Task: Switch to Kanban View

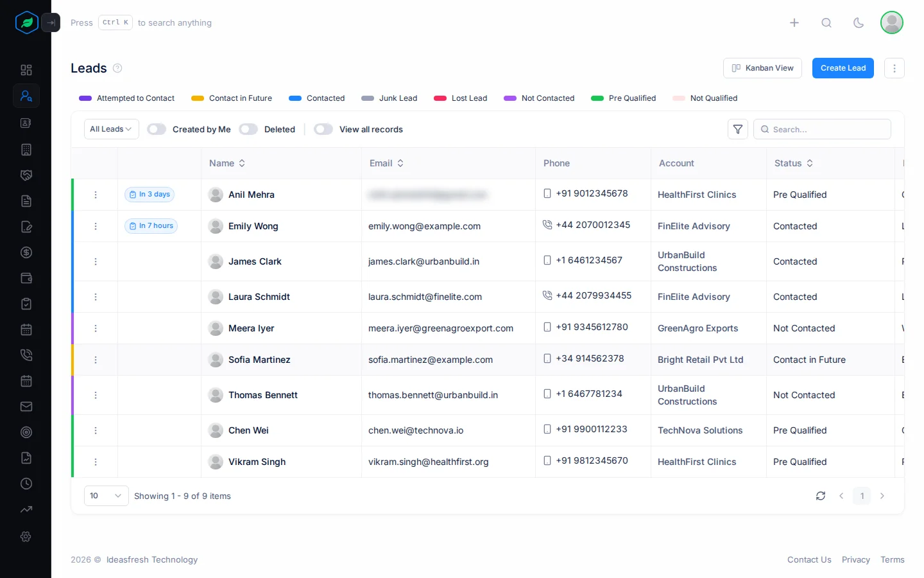Action: point(762,68)
